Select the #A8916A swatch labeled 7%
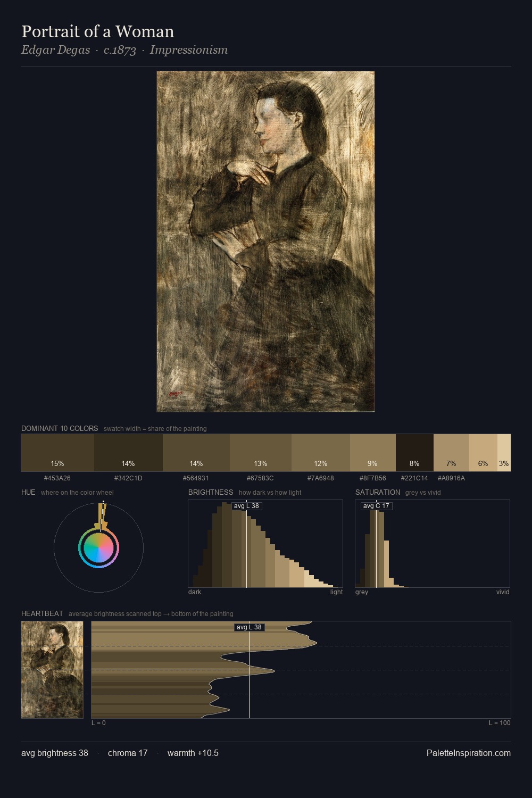Screen dimensions: 532x798 tap(451, 453)
